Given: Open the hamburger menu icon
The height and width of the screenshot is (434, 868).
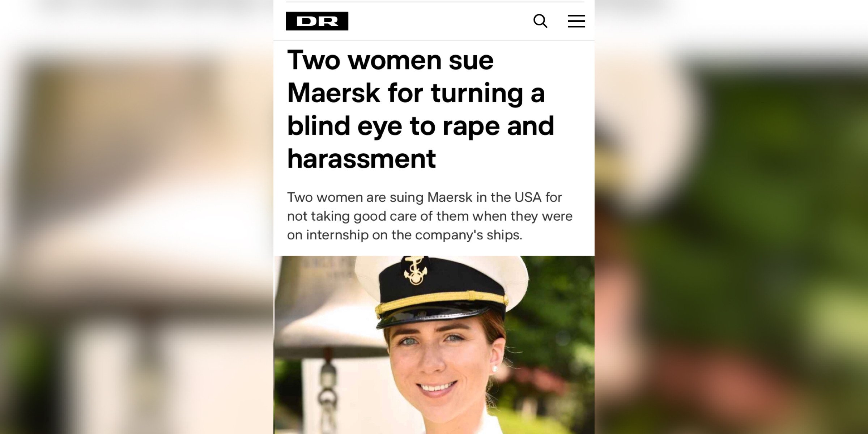Looking at the screenshot, I should [576, 21].
